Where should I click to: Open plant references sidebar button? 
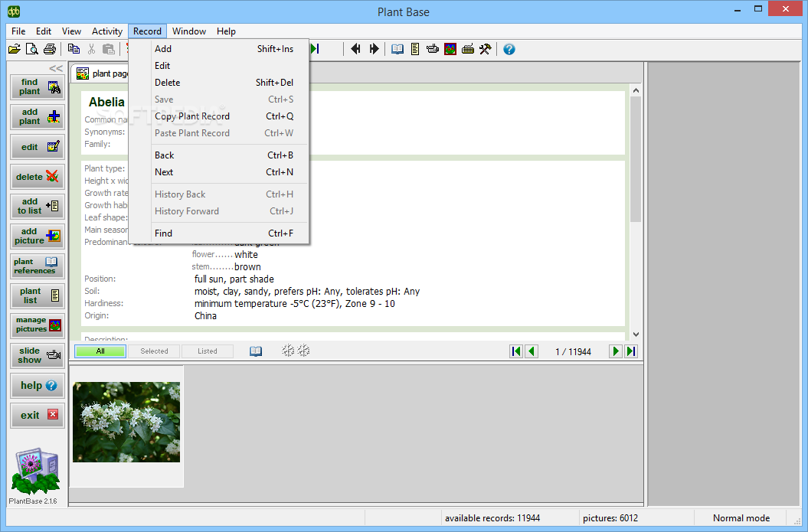pos(38,266)
